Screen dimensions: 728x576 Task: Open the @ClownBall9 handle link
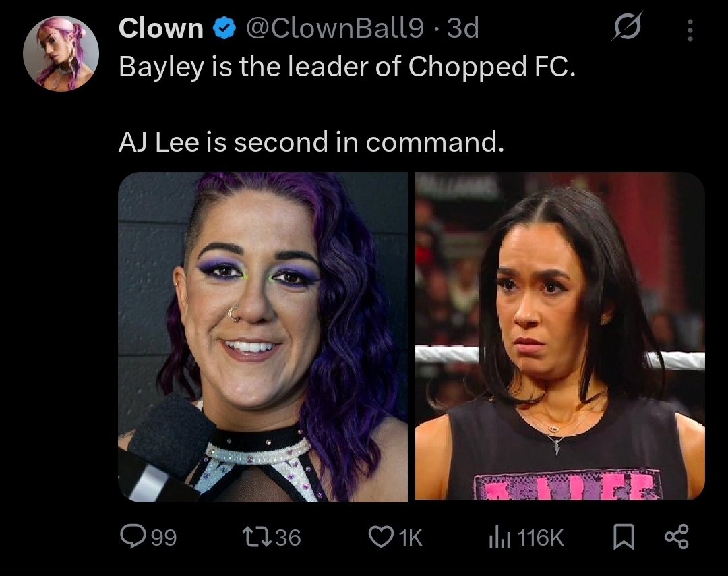point(335,28)
